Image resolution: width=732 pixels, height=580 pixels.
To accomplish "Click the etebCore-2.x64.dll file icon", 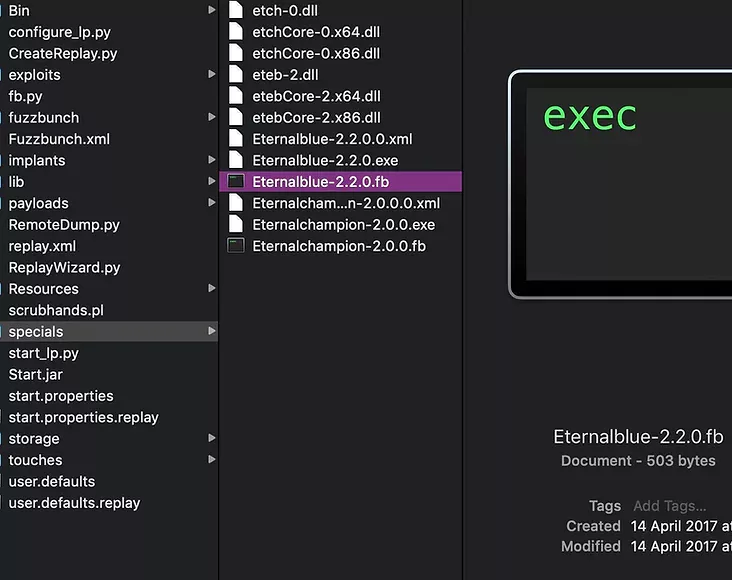I will pyautogui.click(x=235, y=96).
